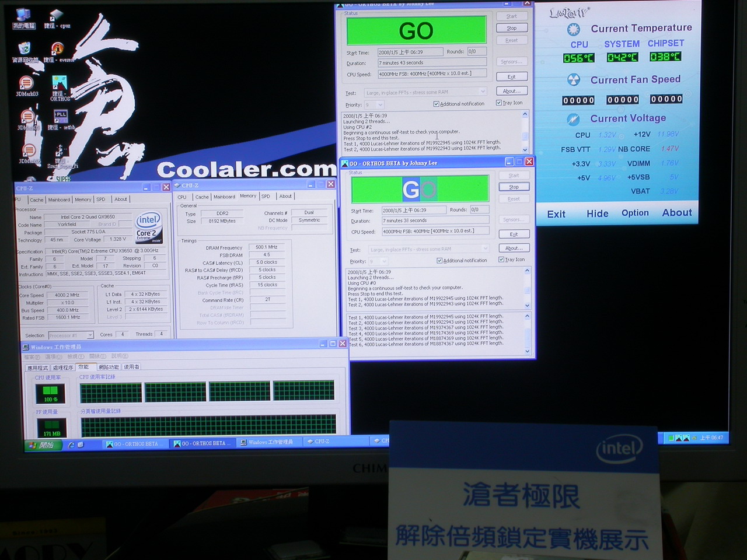Launch the ORTHOS desktop shortcut icon
The height and width of the screenshot is (560, 747).
(60, 87)
